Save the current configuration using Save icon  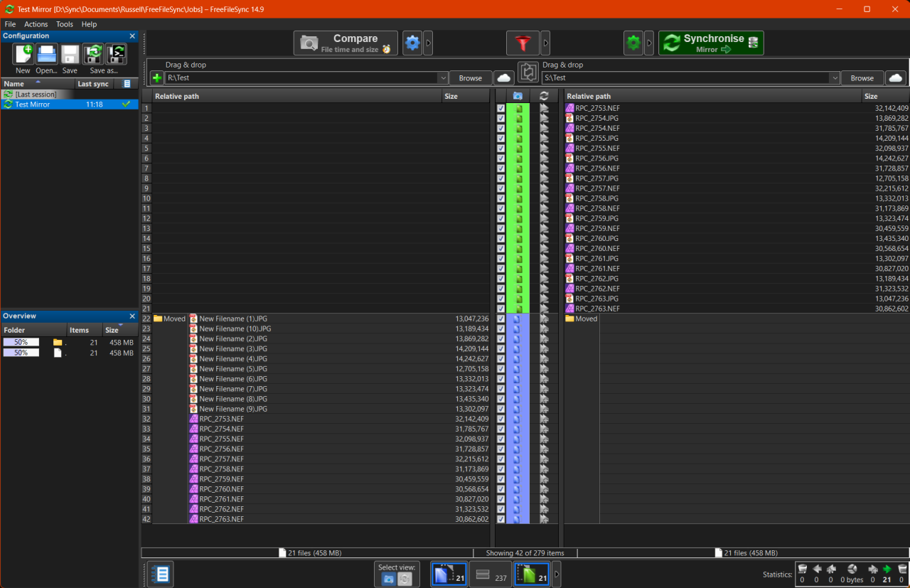click(x=69, y=53)
